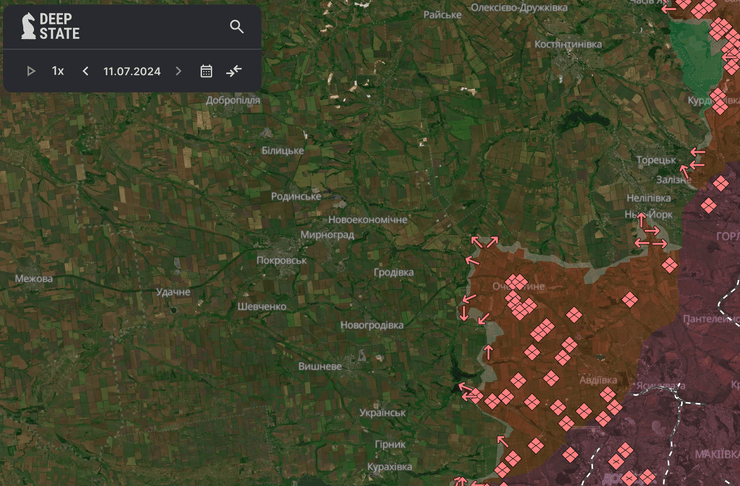The image size is (740, 486).
Task: Select the Курахівка label at bottom
Action: click(389, 467)
